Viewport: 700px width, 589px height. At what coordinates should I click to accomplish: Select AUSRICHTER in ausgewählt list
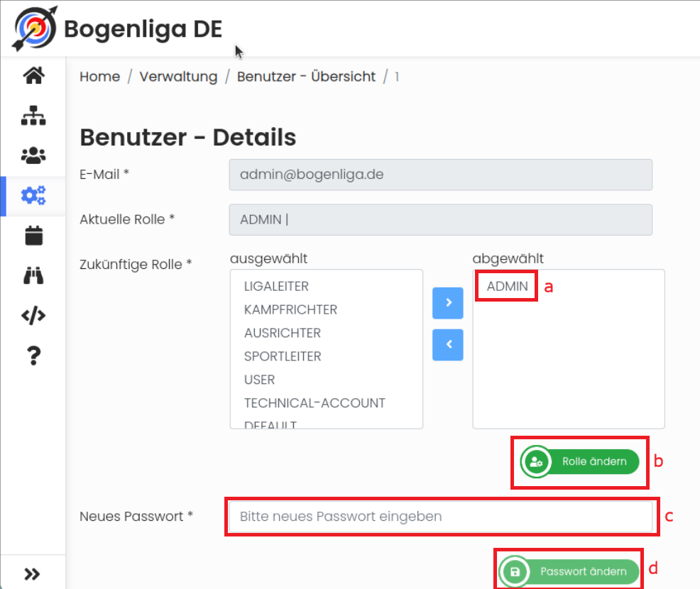pos(283,333)
